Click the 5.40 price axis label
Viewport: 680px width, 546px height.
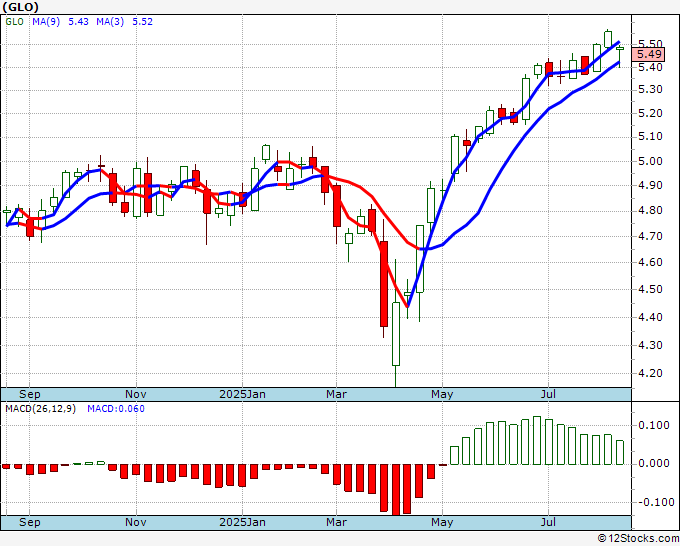[x=650, y=67]
